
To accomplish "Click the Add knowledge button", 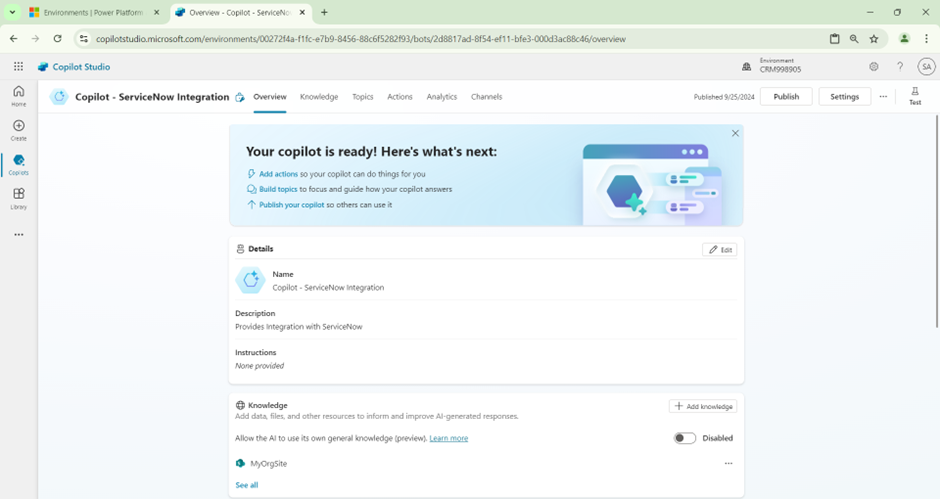I will tap(703, 406).
